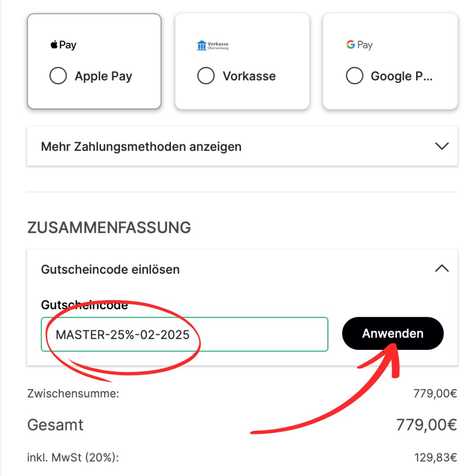Click the Gutscheincode einlösen header text
The height and width of the screenshot is (476, 476).
[110, 270]
